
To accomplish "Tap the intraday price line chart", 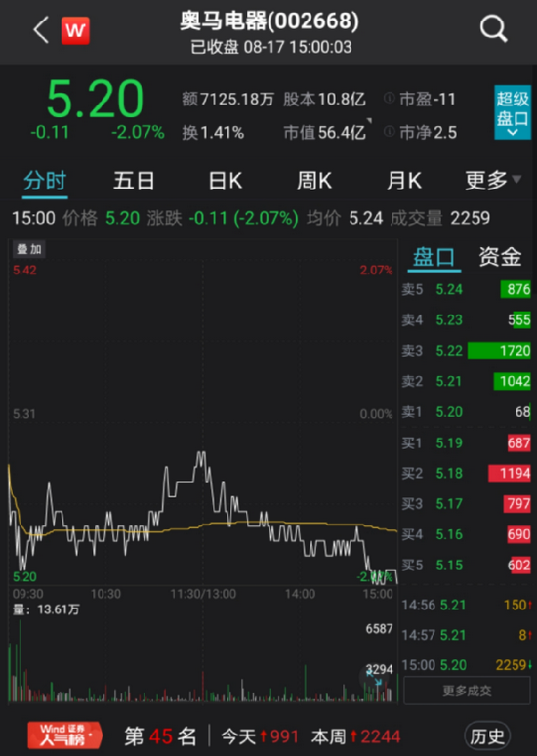I will 202,412.
